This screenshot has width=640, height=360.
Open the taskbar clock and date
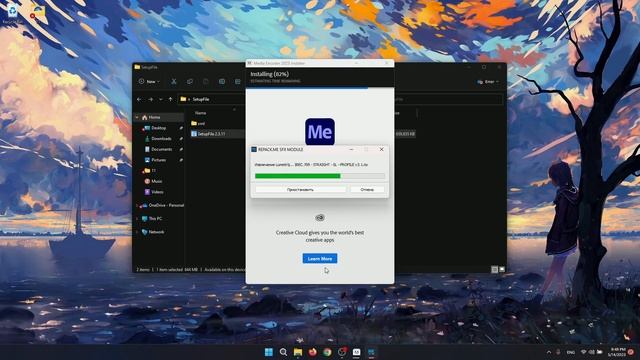point(617,352)
